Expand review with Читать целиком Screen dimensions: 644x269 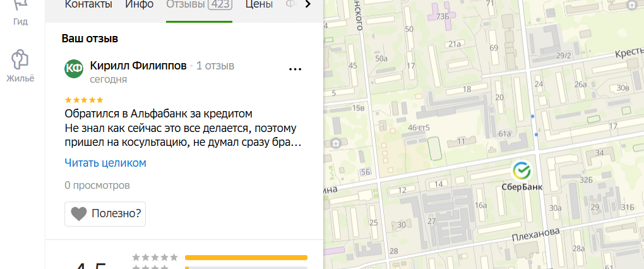(105, 163)
